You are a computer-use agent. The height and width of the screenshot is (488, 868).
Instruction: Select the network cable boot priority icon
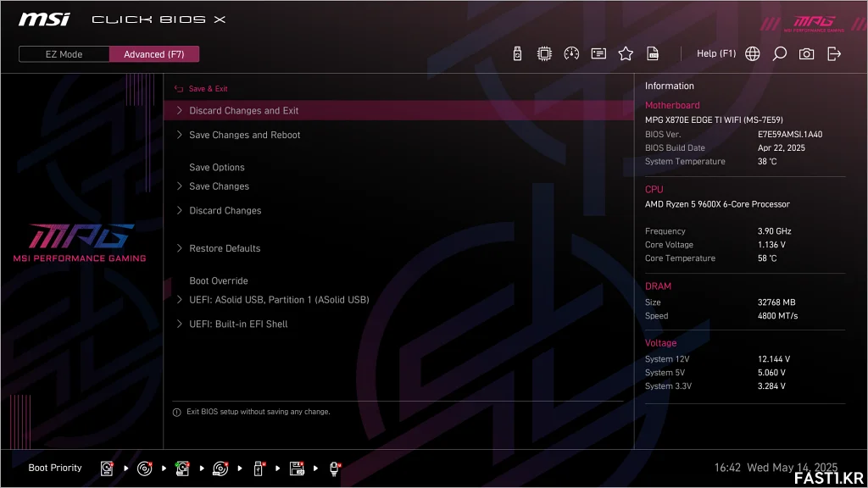(335, 469)
